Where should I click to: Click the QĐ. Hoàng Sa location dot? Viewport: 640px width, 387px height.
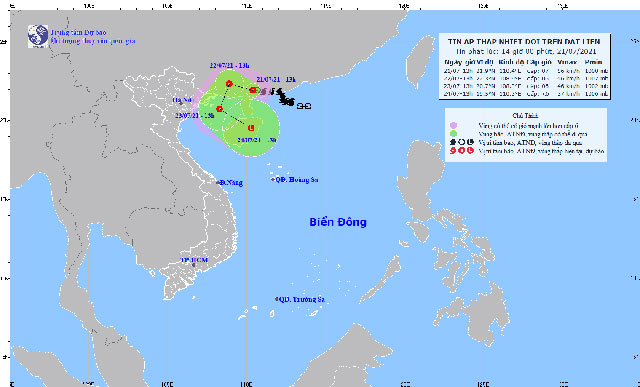pos(273,180)
